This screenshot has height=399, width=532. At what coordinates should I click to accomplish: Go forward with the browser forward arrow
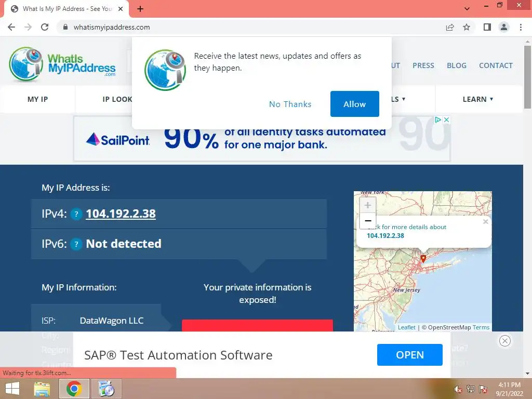click(28, 27)
